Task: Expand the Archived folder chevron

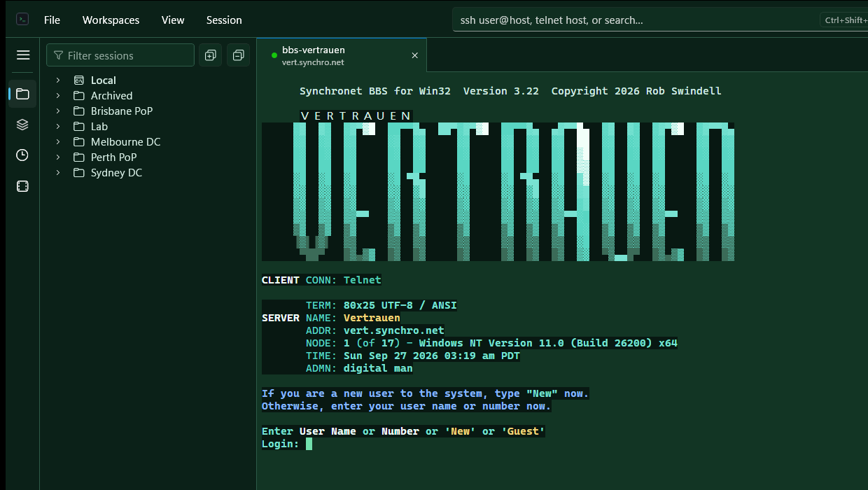Action: [x=58, y=96]
